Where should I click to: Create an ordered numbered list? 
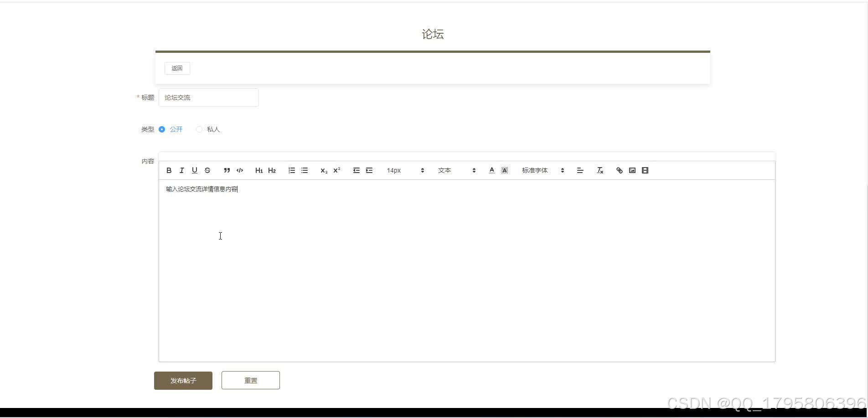[x=292, y=170]
